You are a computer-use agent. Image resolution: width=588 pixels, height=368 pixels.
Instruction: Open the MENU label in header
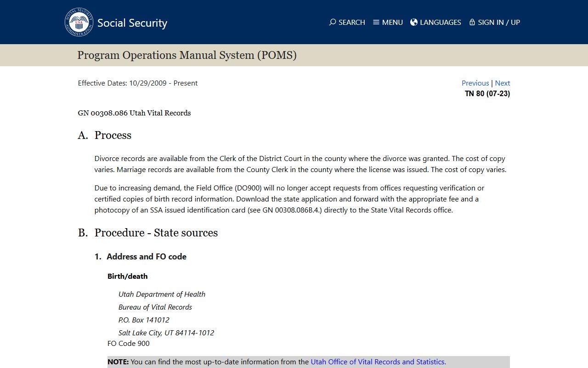tap(392, 22)
